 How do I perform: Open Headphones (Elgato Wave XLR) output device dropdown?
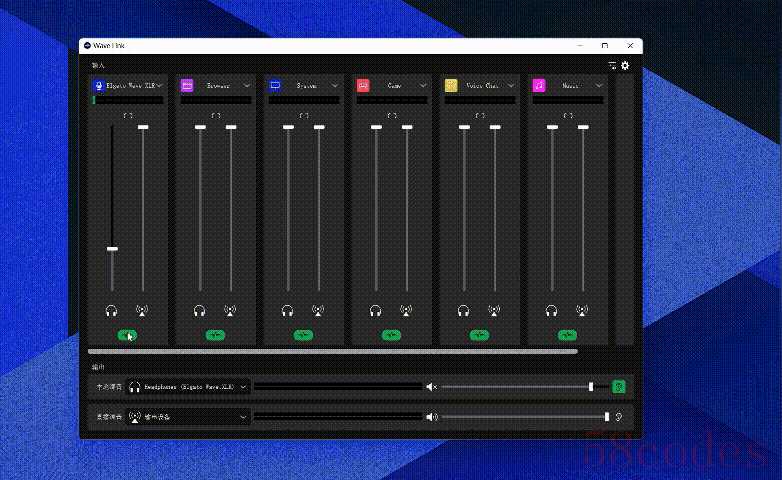click(188, 387)
